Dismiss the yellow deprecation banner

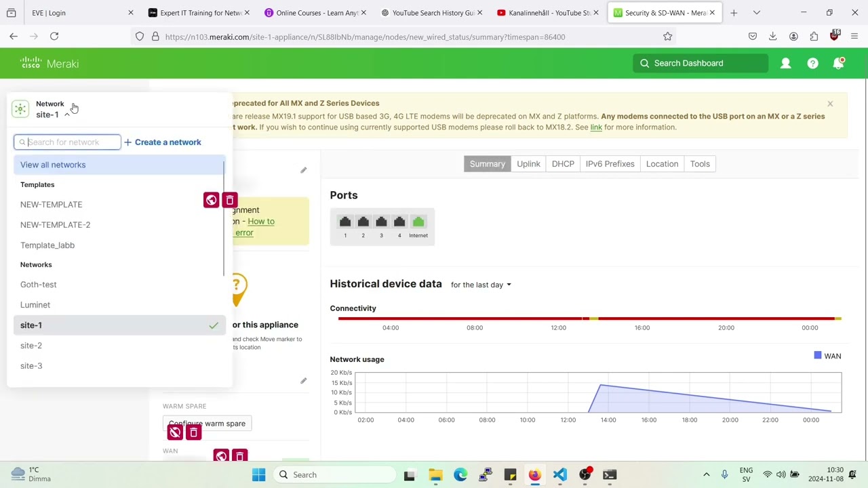[x=830, y=104]
